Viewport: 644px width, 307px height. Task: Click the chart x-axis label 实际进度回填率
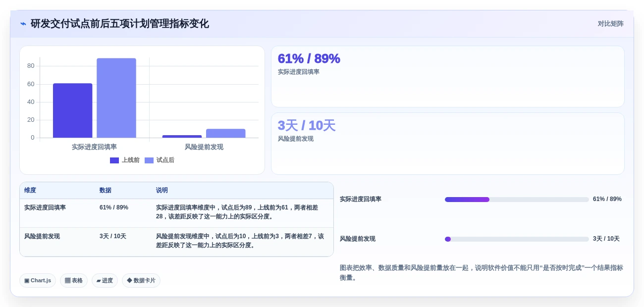(x=94, y=147)
